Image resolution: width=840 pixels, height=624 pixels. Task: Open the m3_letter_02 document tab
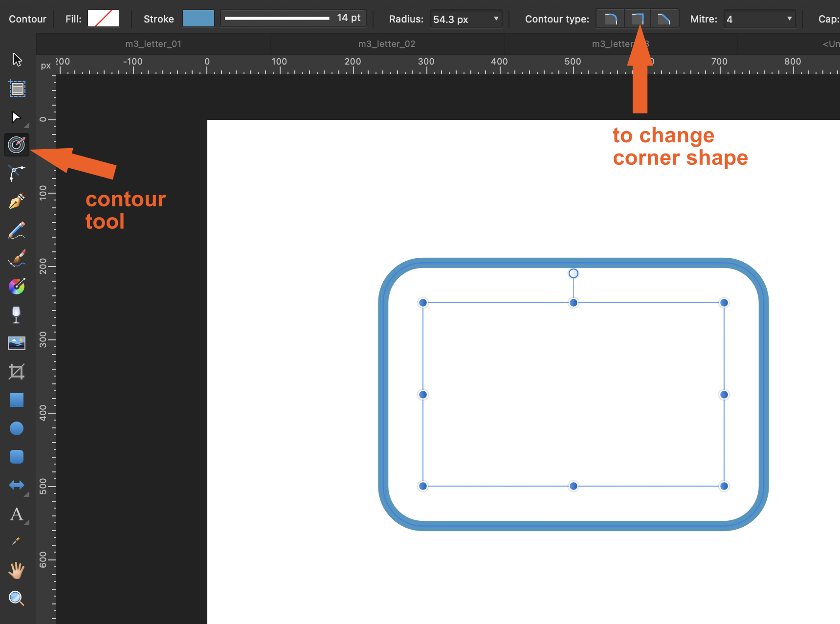click(386, 44)
